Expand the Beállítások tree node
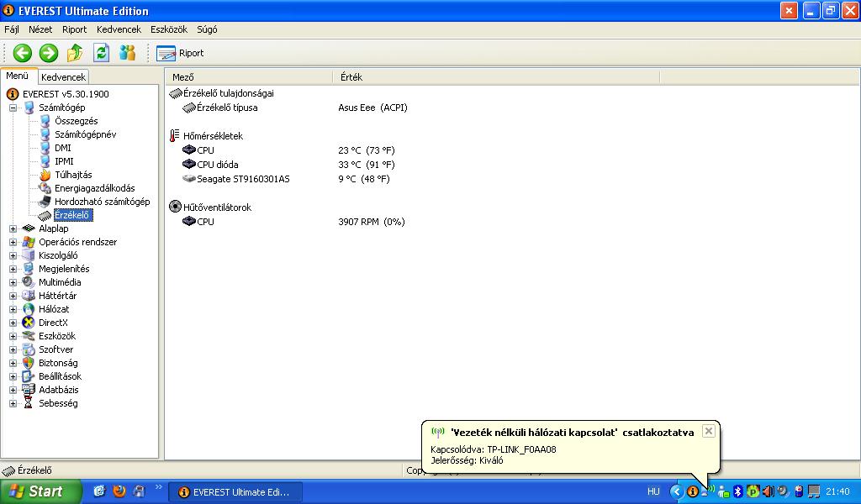The width and height of the screenshot is (861, 504). (x=13, y=376)
